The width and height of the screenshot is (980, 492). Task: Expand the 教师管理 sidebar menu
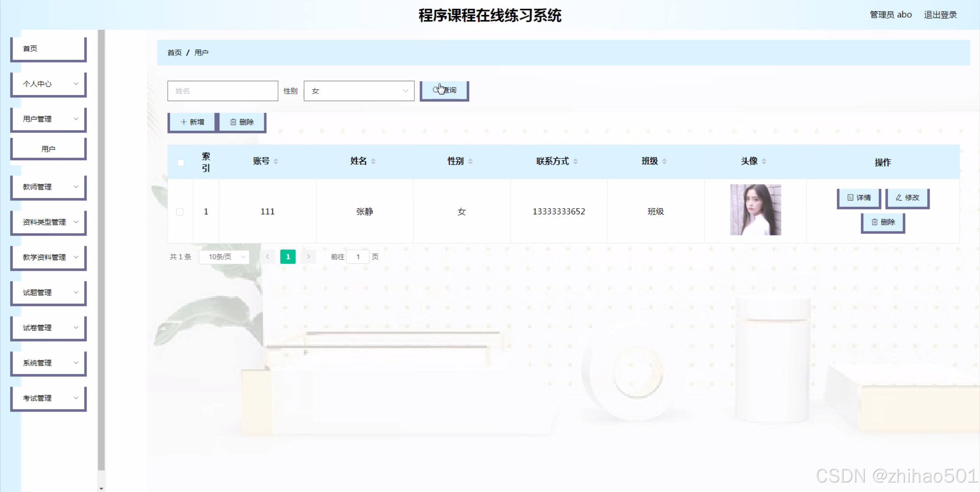pos(48,187)
